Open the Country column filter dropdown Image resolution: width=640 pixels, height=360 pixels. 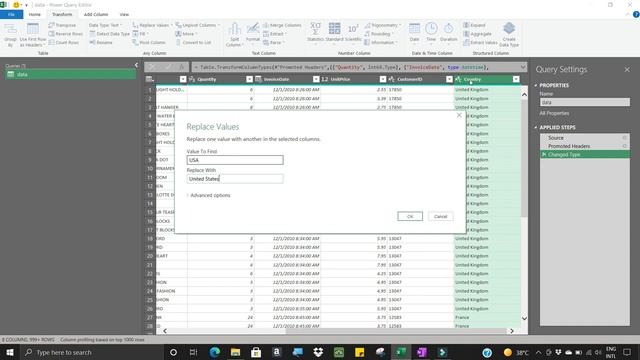[x=516, y=79]
